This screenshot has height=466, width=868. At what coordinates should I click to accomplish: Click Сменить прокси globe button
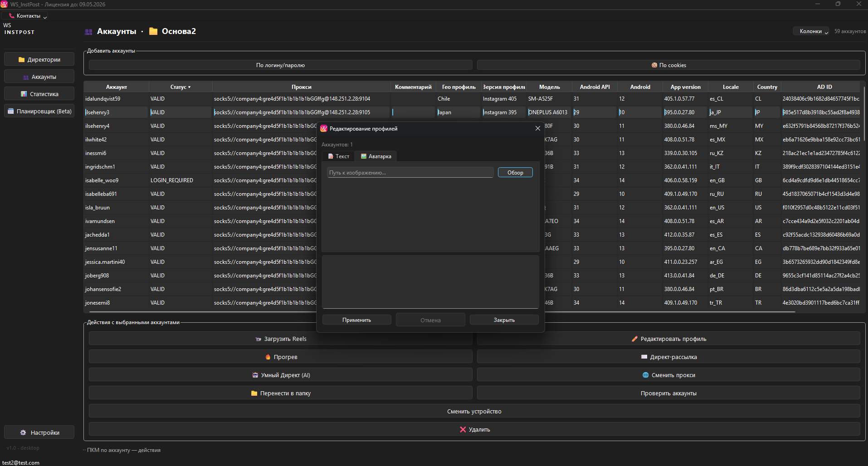(668, 375)
